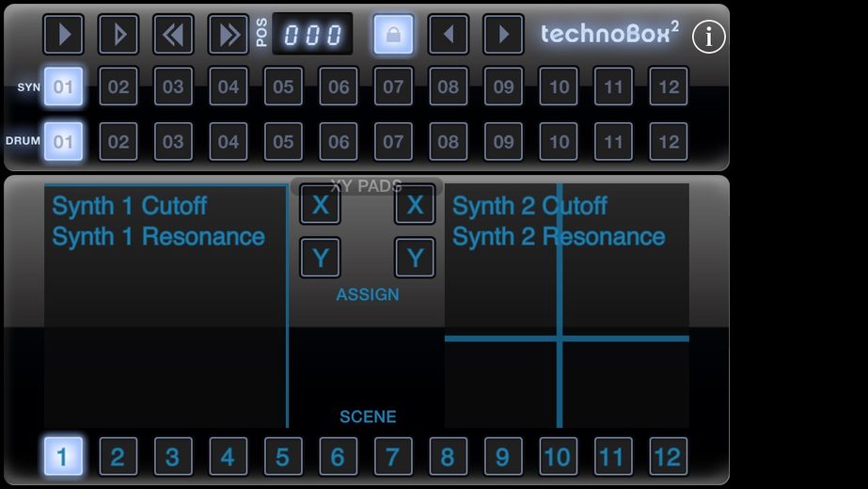Screen dimensions: 868x489
Task: Switch to scene 11
Action: [x=613, y=457]
